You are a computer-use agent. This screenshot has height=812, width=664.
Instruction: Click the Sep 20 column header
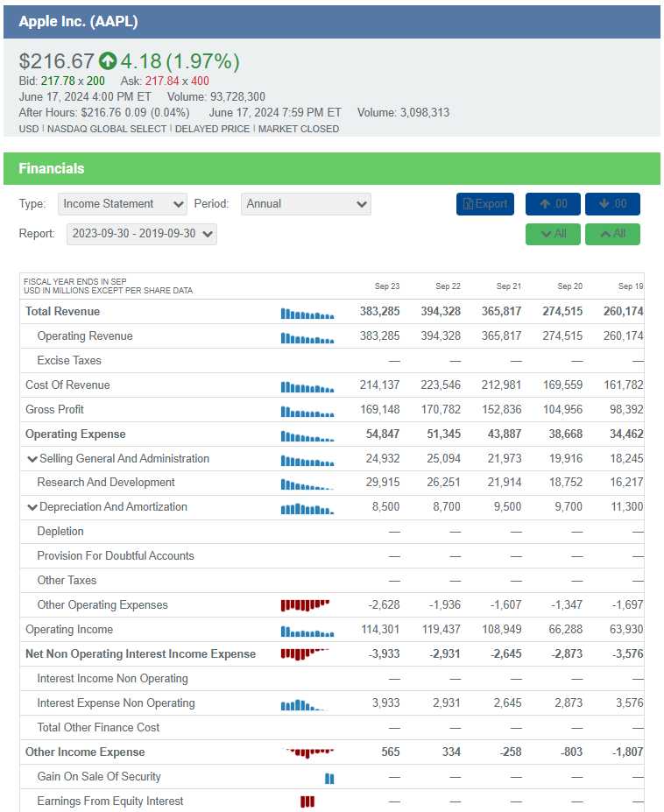tap(569, 286)
